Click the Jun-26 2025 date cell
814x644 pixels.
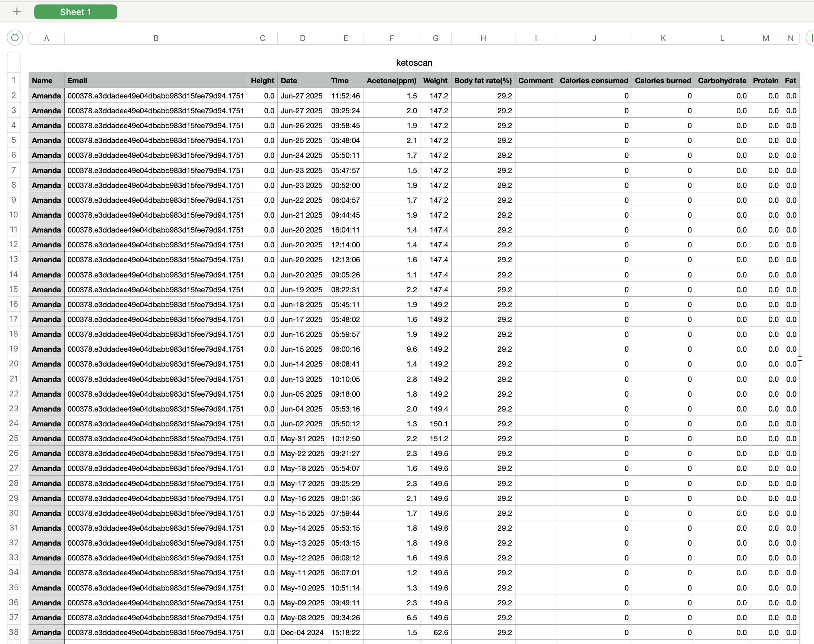[x=303, y=126]
